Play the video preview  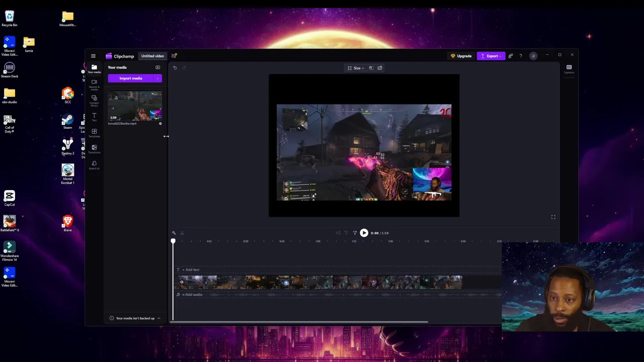364,233
